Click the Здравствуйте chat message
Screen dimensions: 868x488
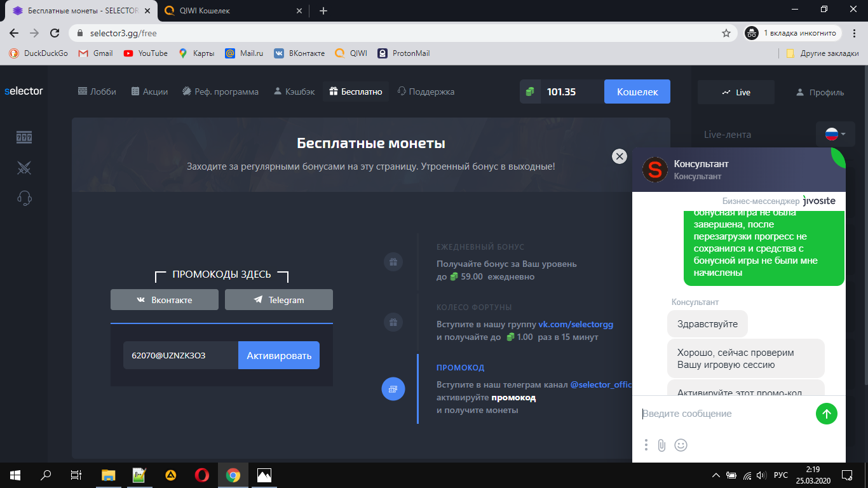point(707,324)
